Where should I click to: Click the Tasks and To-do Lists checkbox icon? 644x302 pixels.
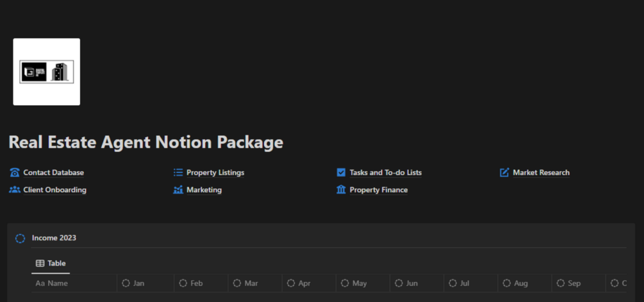click(x=341, y=172)
